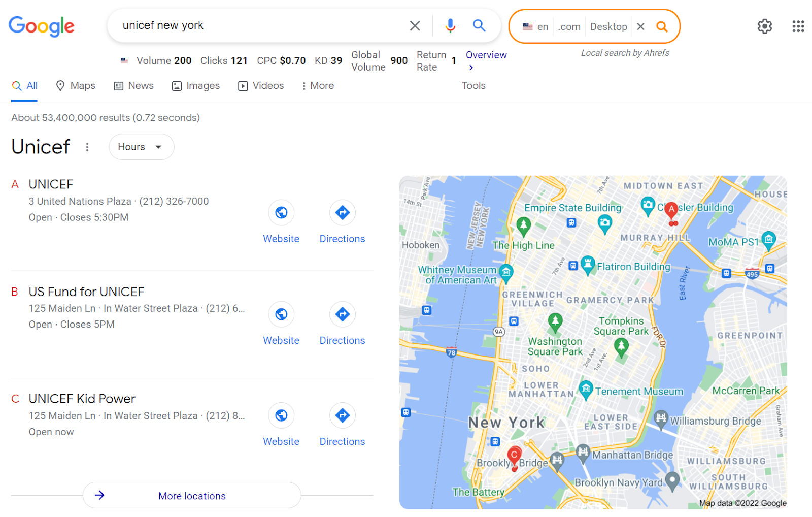Open search Tools
The image size is (812, 517).
point(473,86)
